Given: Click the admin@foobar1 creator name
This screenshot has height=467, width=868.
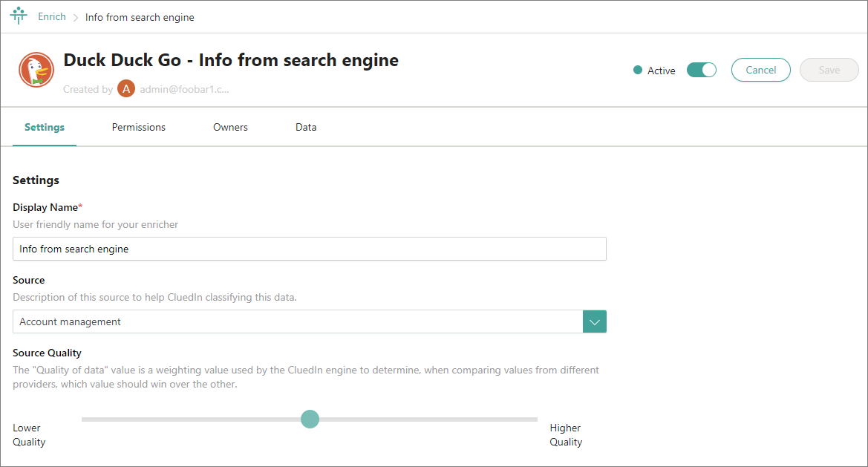Looking at the screenshot, I should (x=184, y=89).
